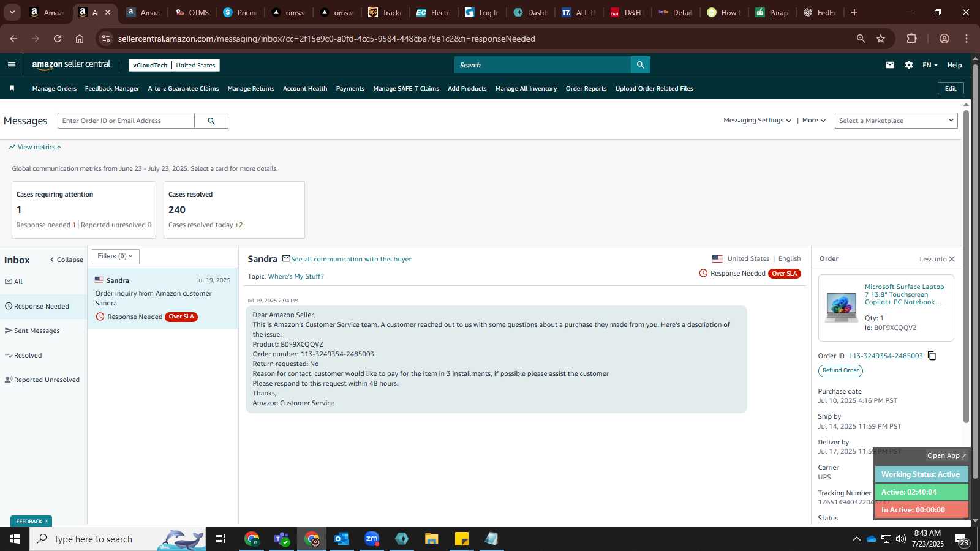Image resolution: width=980 pixels, height=551 pixels.
Task: Click the Seller Central search field
Action: 543,65
